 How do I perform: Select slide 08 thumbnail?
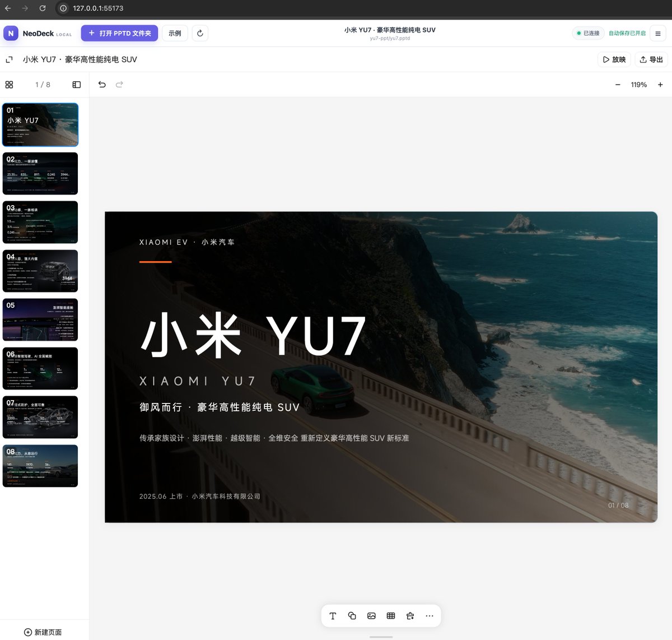click(40, 466)
